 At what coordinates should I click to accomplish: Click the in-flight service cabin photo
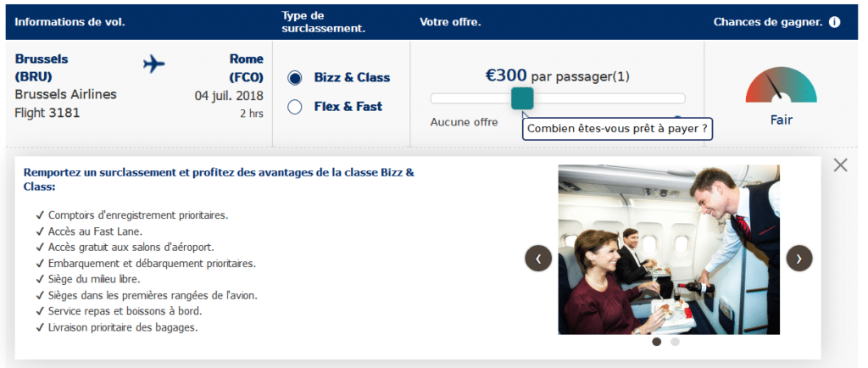coord(668,249)
